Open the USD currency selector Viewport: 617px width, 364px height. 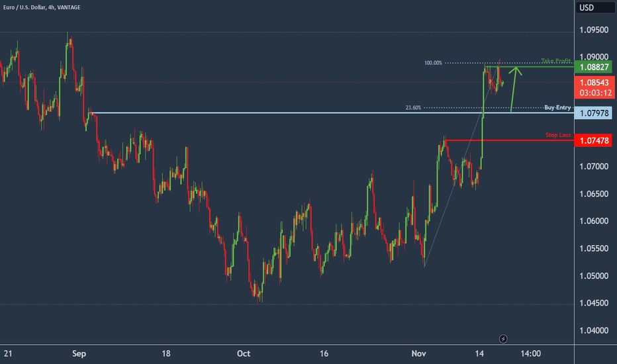[594, 7]
